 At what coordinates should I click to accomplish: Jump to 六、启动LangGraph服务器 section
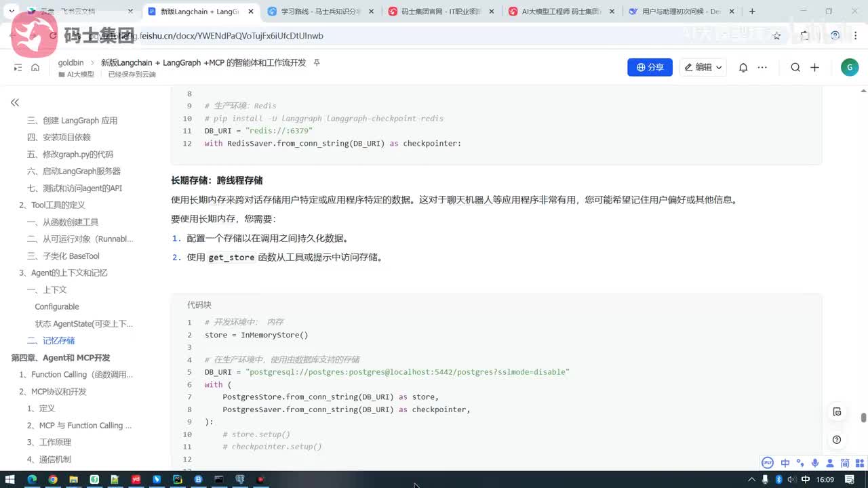[x=74, y=171]
